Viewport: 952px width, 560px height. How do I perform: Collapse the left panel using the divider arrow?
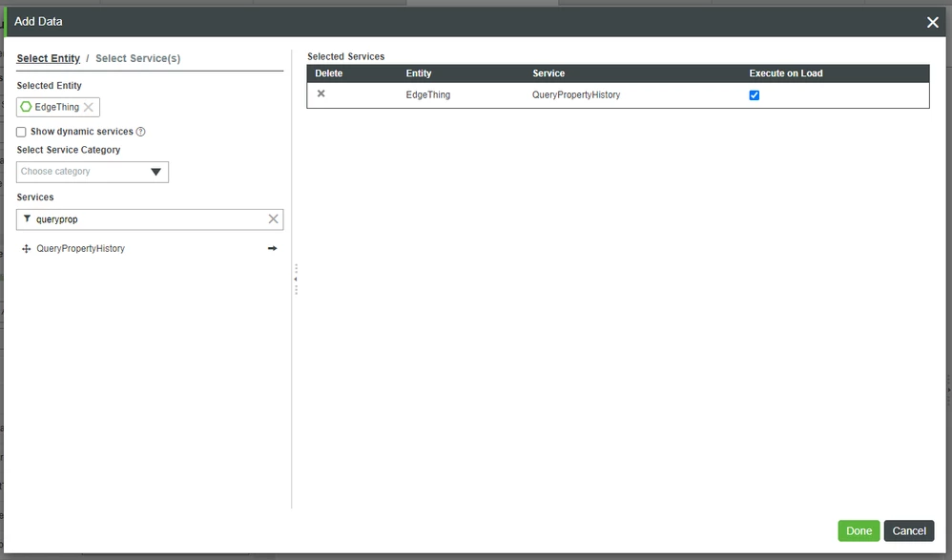tap(296, 279)
